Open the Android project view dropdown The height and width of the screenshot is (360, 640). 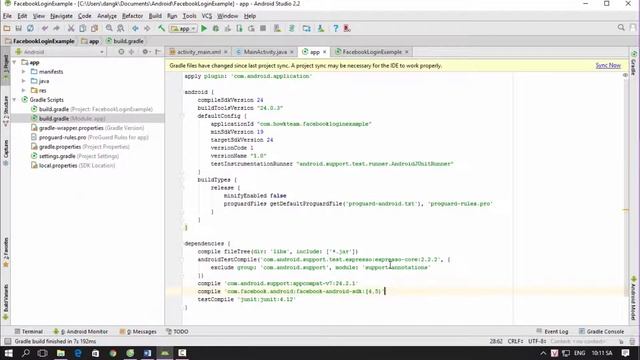click(60, 52)
